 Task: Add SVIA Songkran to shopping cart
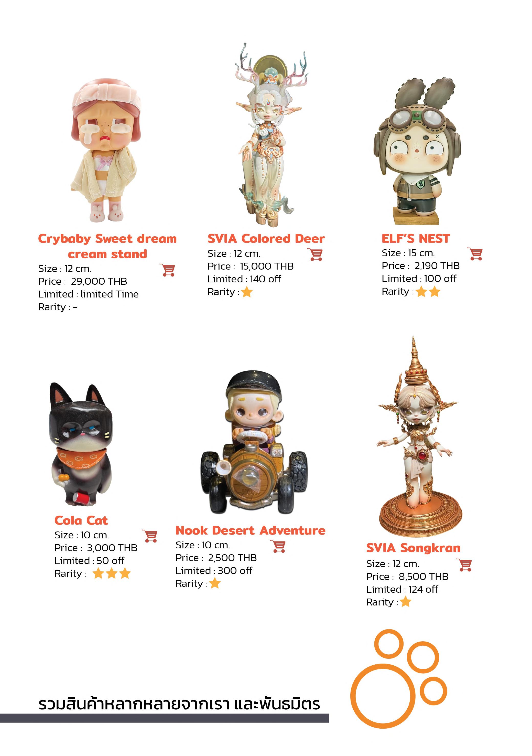[465, 565]
